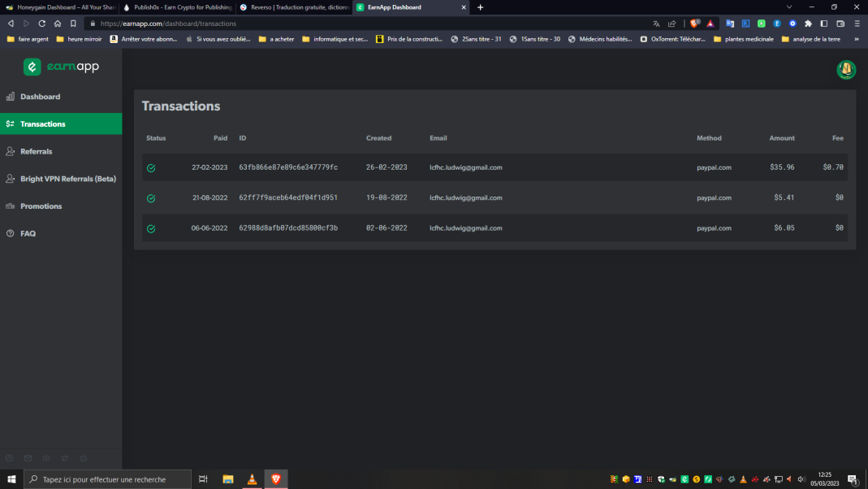Open 'plantes medicinale' bookmark folder
Viewport: 868px width, 489px height.
pos(744,39)
